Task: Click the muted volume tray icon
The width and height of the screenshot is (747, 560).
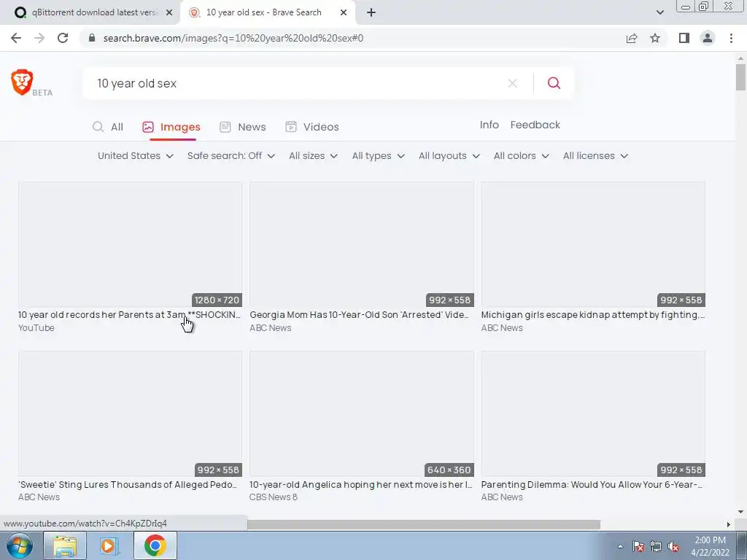Action: point(673,547)
